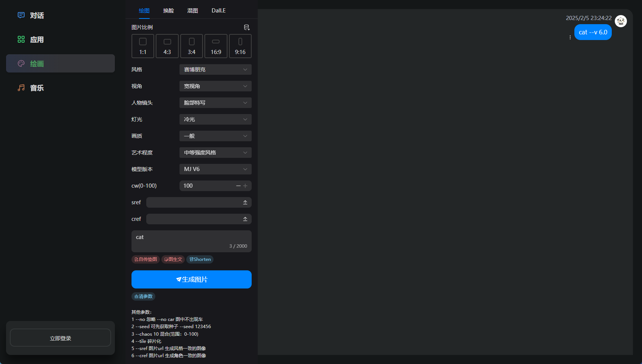Click the history icon next to 图片比例
The width and height of the screenshot is (642, 364).
point(246,27)
